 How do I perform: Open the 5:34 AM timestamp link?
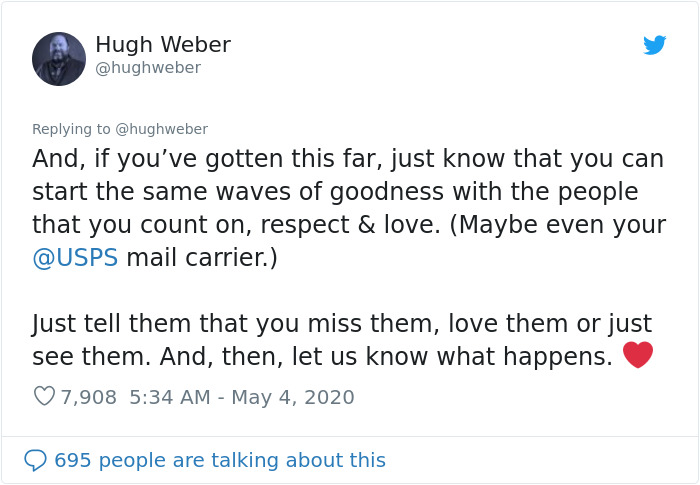tap(170, 397)
